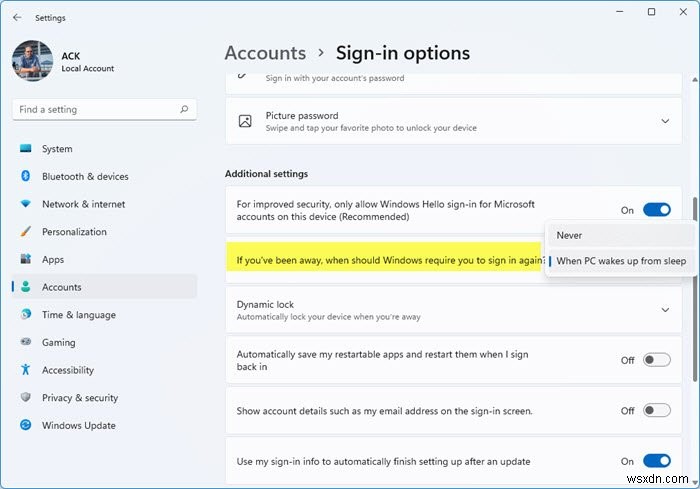The height and width of the screenshot is (489, 700).
Task: Click the Picture password image icon
Action: point(245,121)
